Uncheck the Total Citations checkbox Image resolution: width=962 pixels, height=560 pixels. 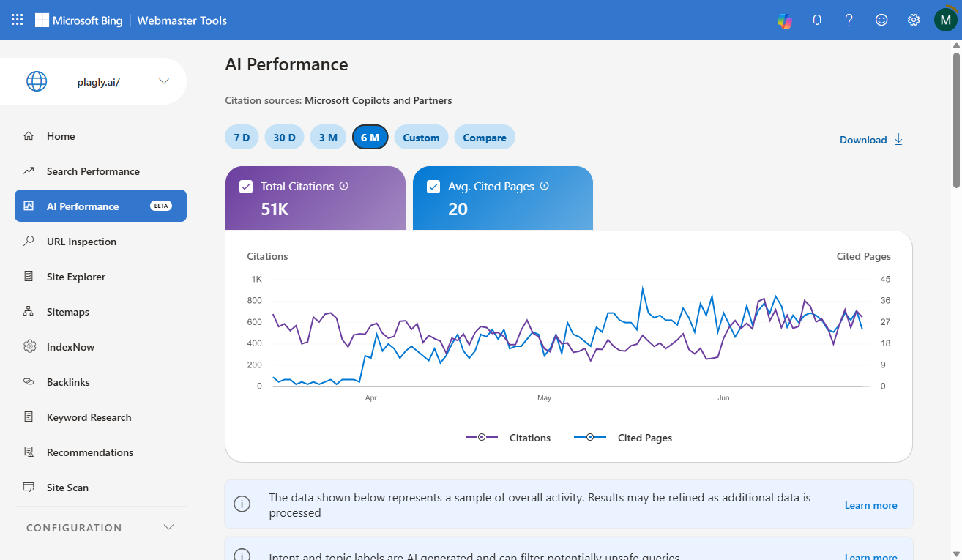[x=246, y=187]
